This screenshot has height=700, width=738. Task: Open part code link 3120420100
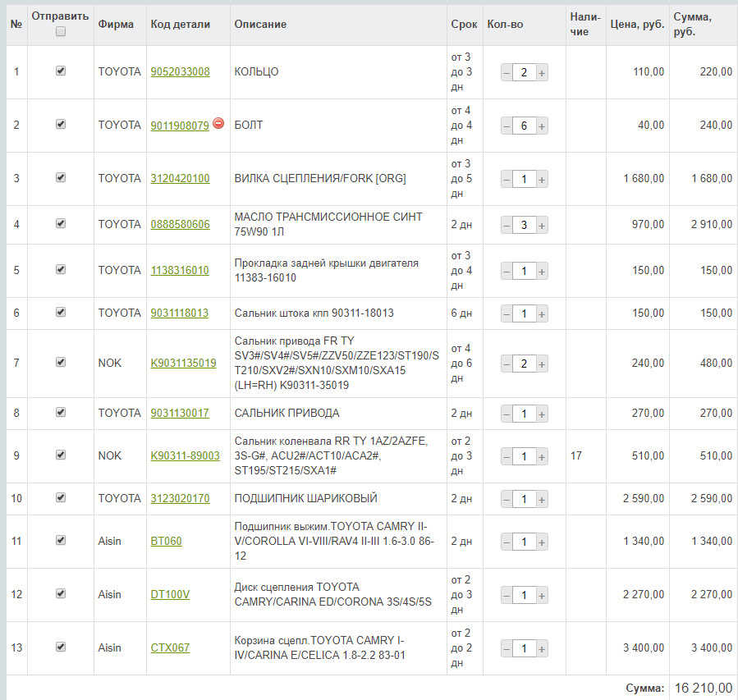click(x=181, y=179)
